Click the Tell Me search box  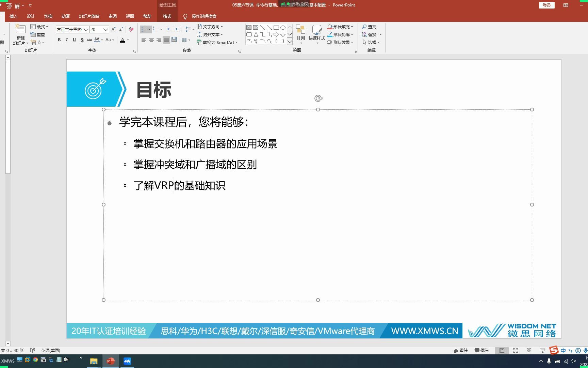(200, 16)
